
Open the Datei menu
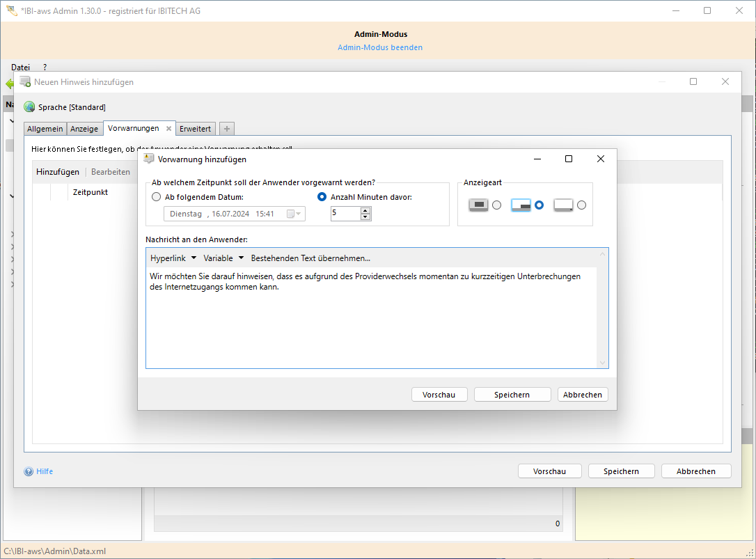pyautogui.click(x=20, y=67)
